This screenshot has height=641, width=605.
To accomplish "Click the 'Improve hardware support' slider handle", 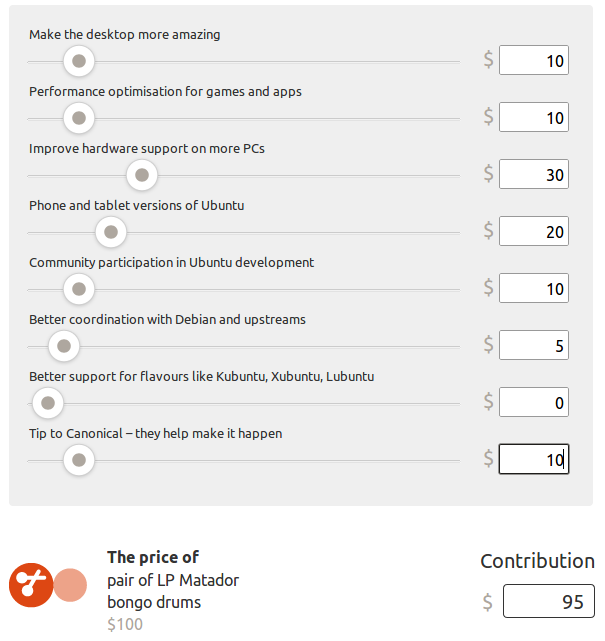I will [x=142, y=176].
